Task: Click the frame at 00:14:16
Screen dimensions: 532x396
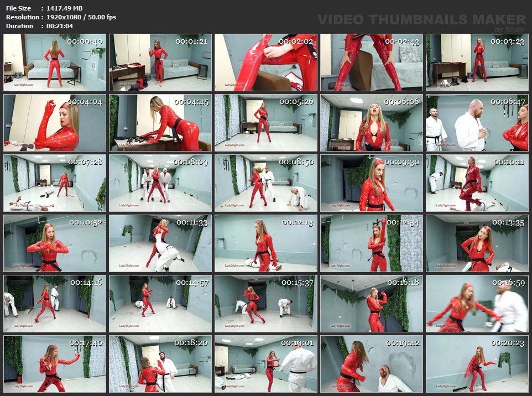Action: (55, 304)
